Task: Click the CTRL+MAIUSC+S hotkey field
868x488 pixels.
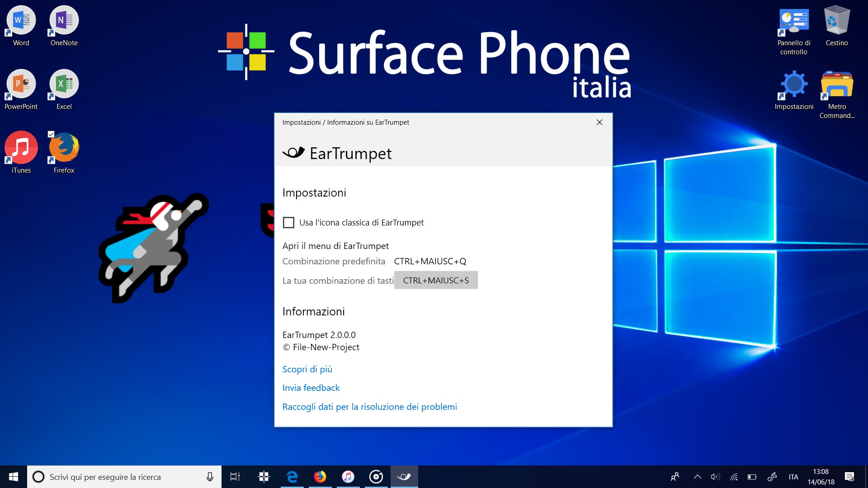Action: pos(436,280)
